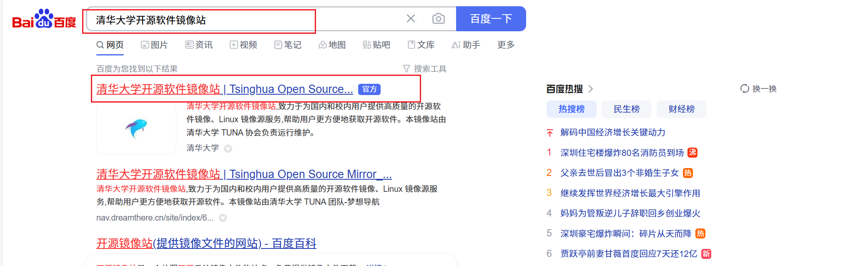The width and height of the screenshot is (868, 266).
Task: Open the 地图 tab
Action: pos(332,45)
